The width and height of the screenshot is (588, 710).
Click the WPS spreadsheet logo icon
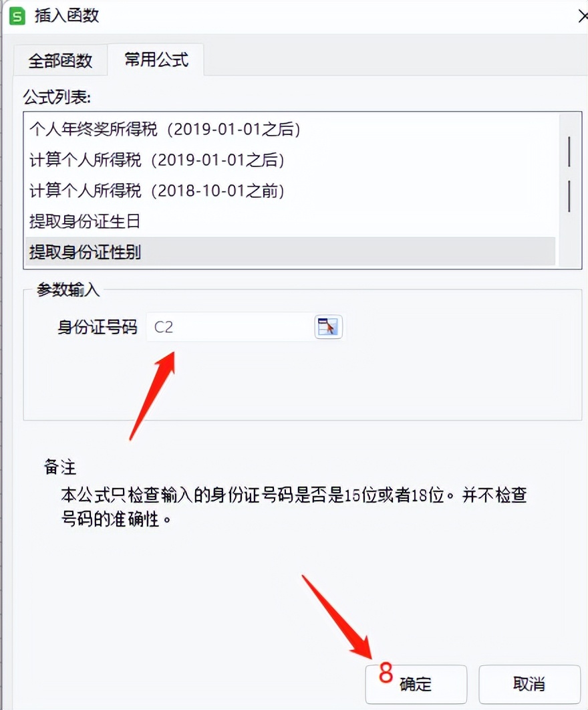click(x=17, y=16)
